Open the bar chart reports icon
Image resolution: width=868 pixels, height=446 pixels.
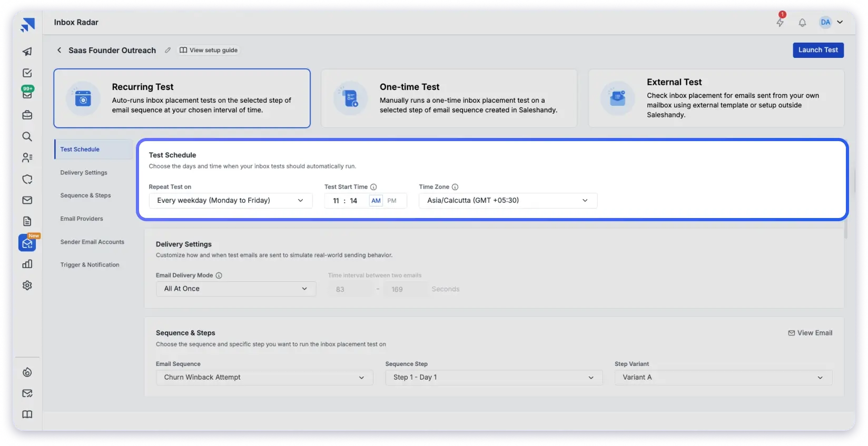[x=27, y=264]
